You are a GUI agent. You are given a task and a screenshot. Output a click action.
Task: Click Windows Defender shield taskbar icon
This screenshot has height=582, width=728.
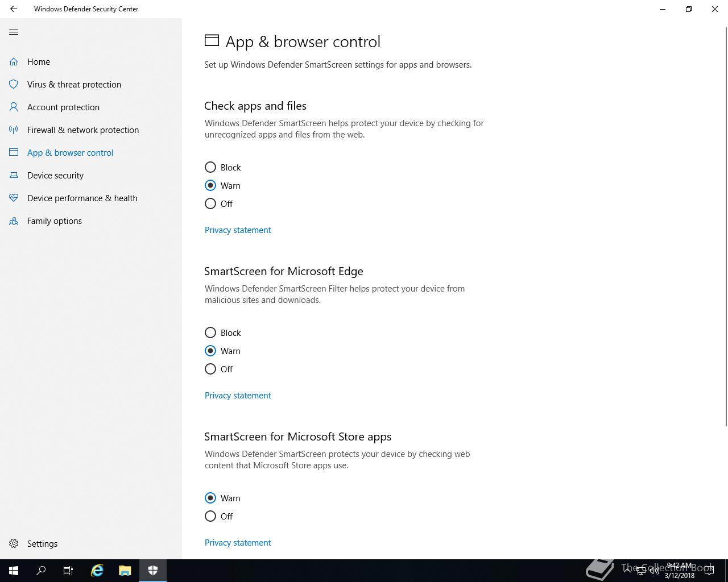point(152,571)
